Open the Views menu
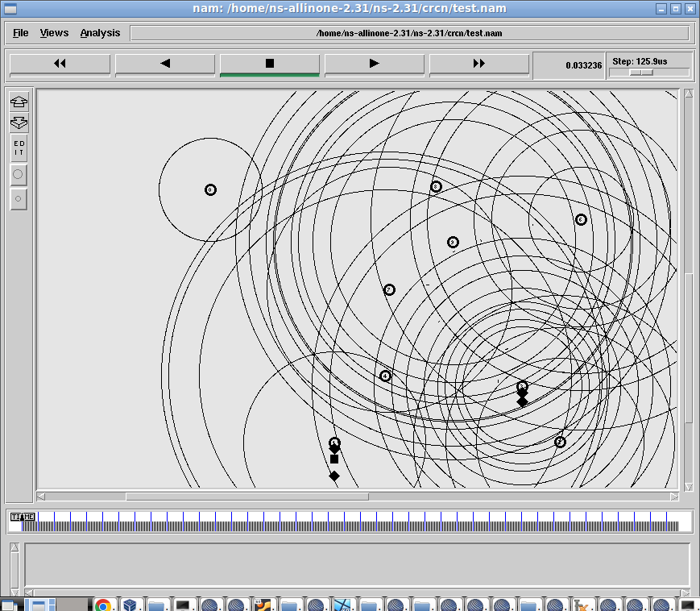The image size is (700, 611). 54,33
